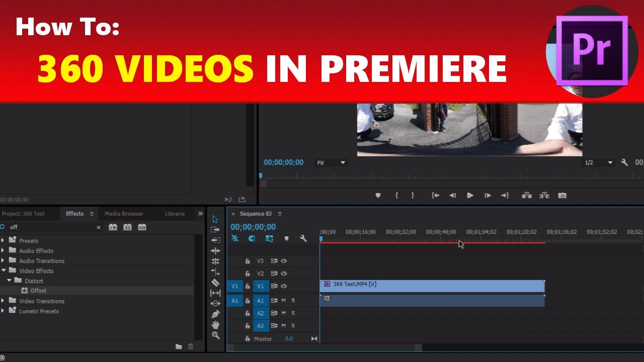Filter effects by 32-bit Color icon

128,227
